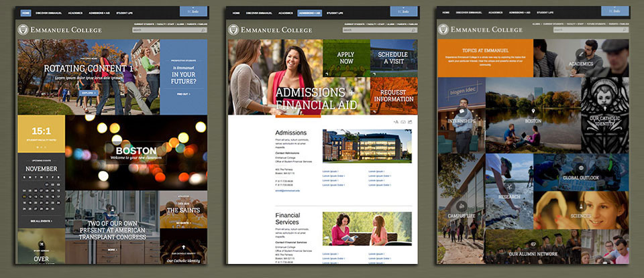The height and width of the screenshot is (278, 644).
Task: Click the magnifier search icon on the home page mockup
Action: [203, 30]
